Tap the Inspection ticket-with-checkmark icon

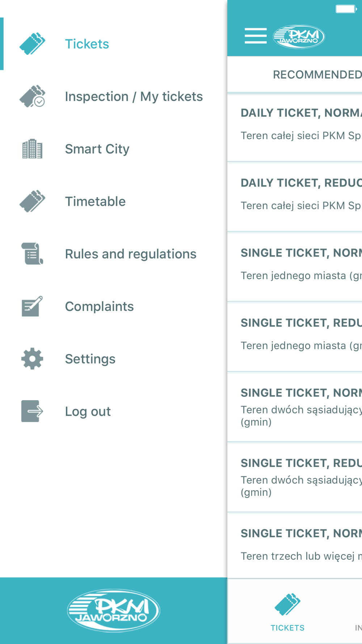[x=32, y=96]
